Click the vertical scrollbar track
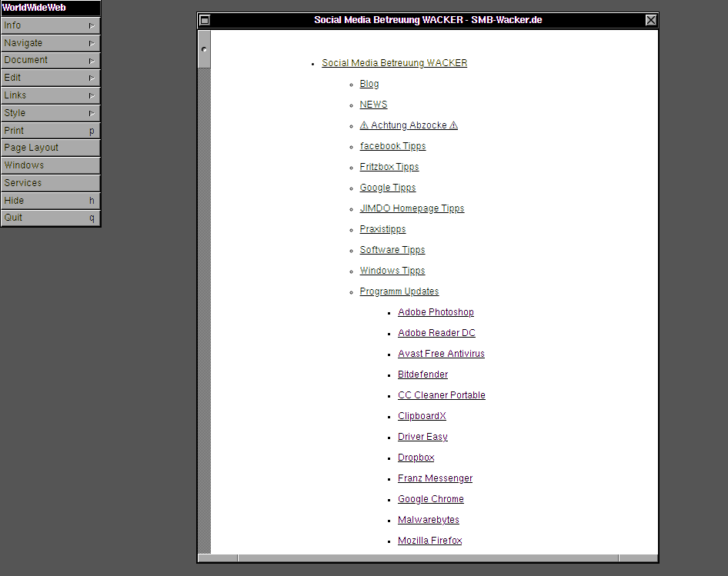Screen dimensions: 728x576 coord(204,310)
